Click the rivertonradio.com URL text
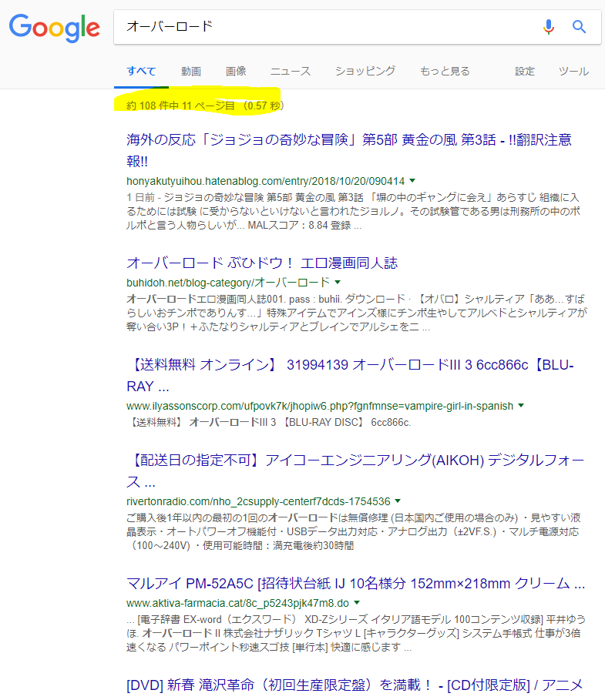Image resolution: width=605 pixels, height=700 pixels. [258, 501]
